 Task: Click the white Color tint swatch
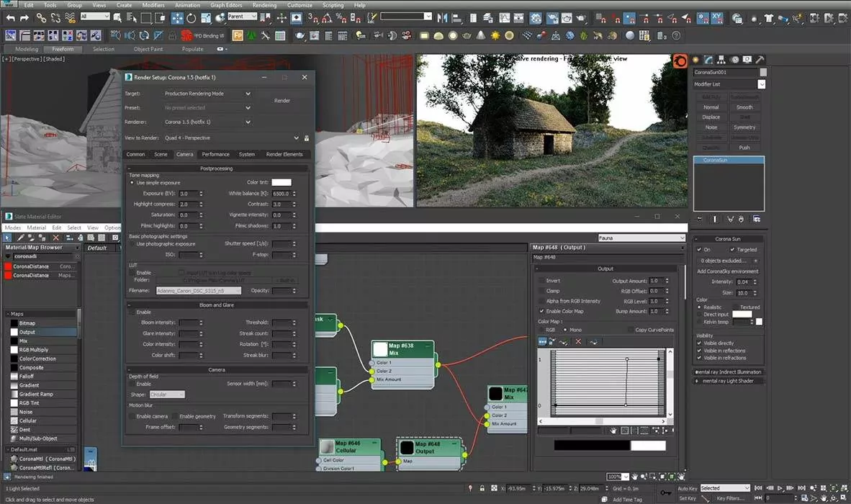point(281,183)
